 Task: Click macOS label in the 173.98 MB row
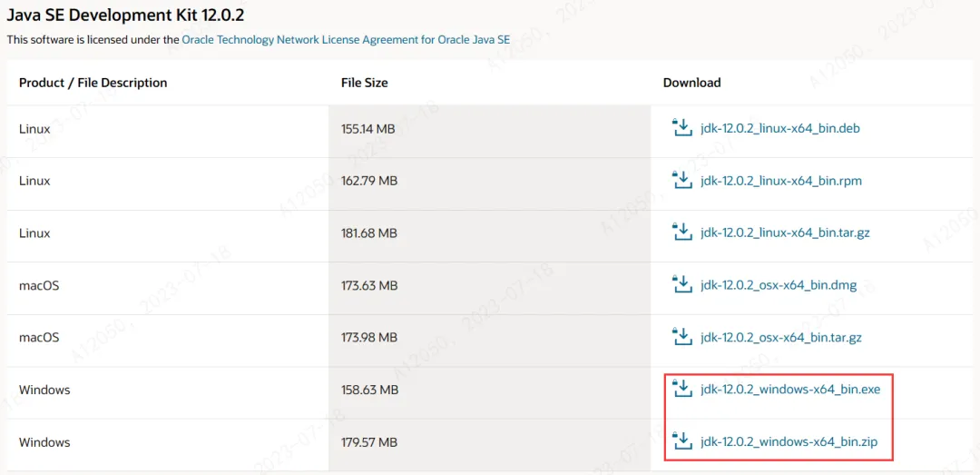click(39, 338)
